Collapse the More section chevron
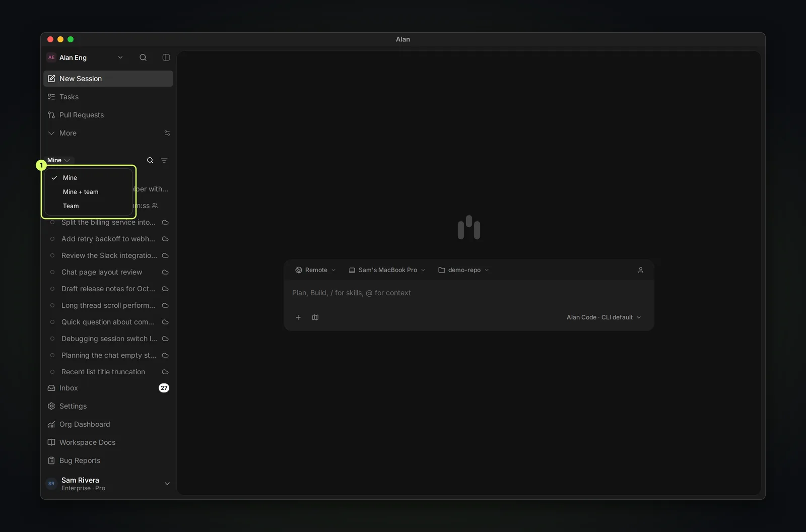Screen dimensions: 806x532 (51, 133)
